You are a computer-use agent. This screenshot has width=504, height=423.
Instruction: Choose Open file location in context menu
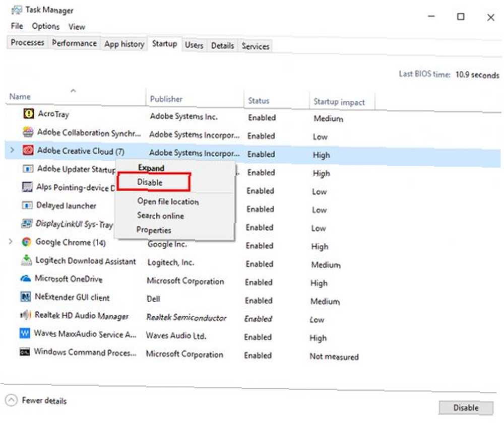tap(168, 201)
